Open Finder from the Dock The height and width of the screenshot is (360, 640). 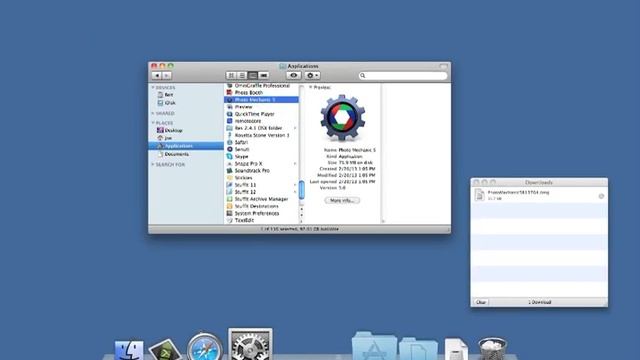(129, 350)
